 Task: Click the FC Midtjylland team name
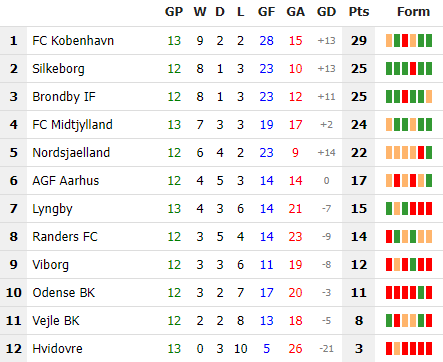point(72,125)
